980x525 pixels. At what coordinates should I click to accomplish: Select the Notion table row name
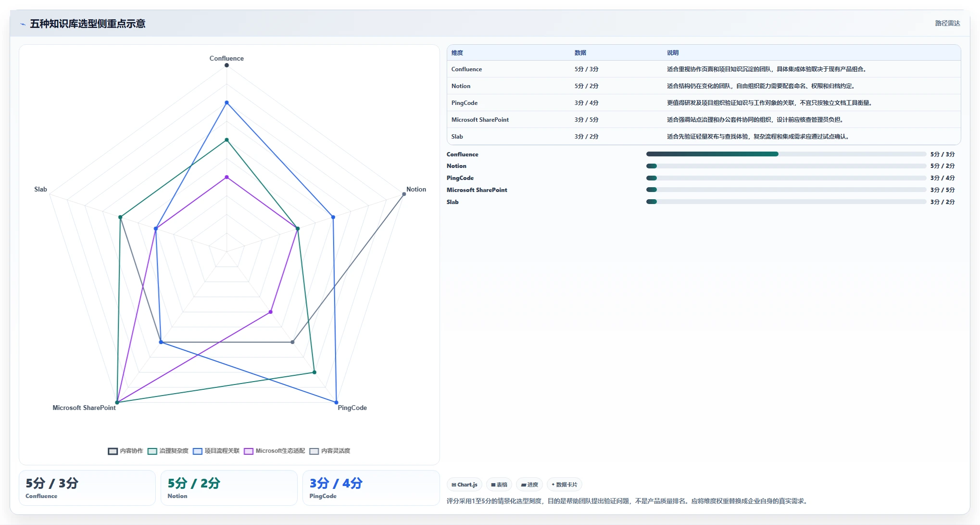[x=461, y=86]
